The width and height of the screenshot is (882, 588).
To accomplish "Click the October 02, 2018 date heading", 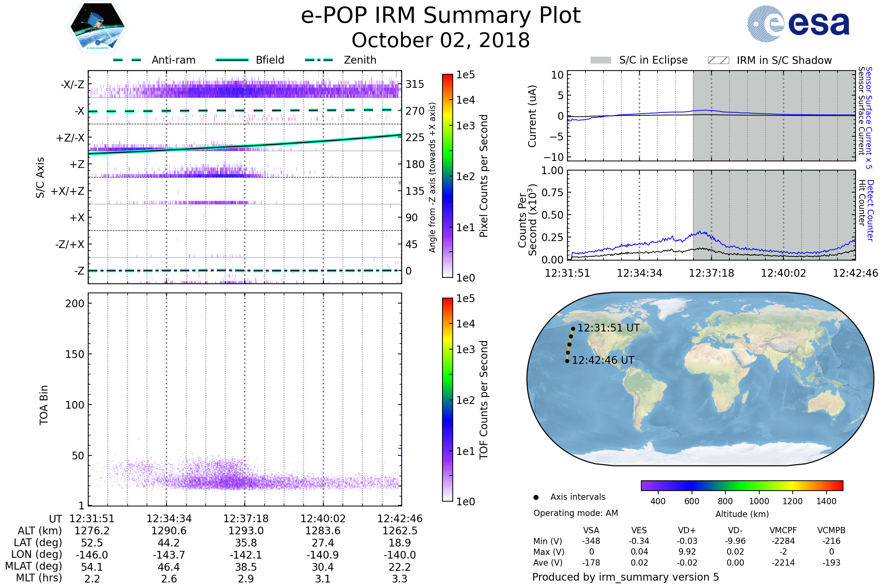I will click(441, 40).
